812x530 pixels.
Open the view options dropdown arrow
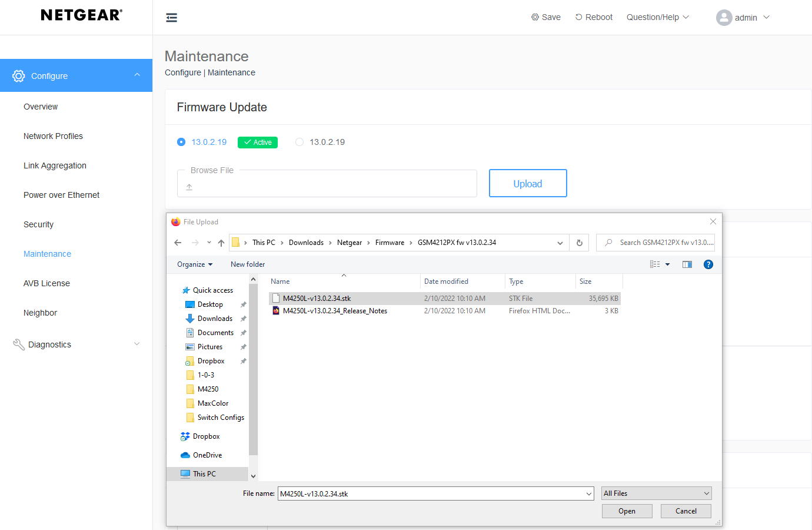667,264
